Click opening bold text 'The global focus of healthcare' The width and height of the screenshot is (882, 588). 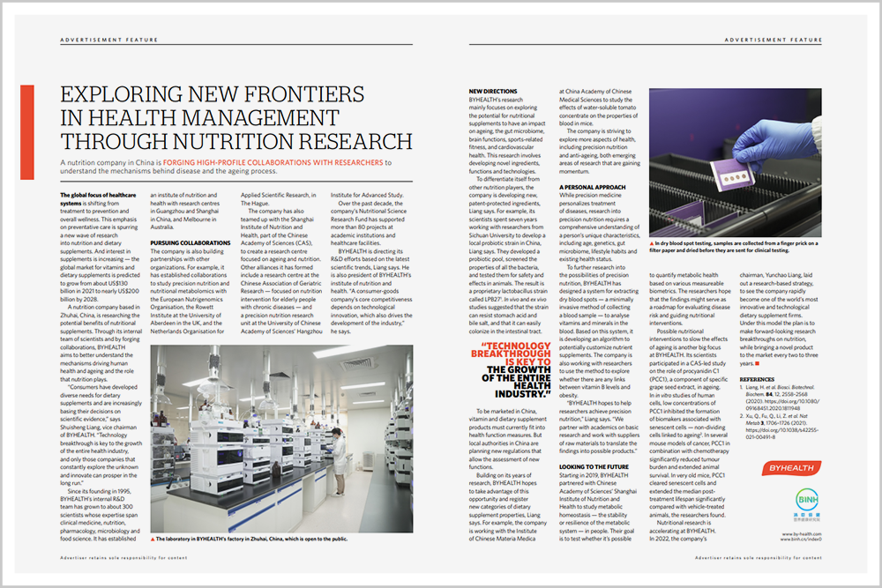[x=98, y=195]
